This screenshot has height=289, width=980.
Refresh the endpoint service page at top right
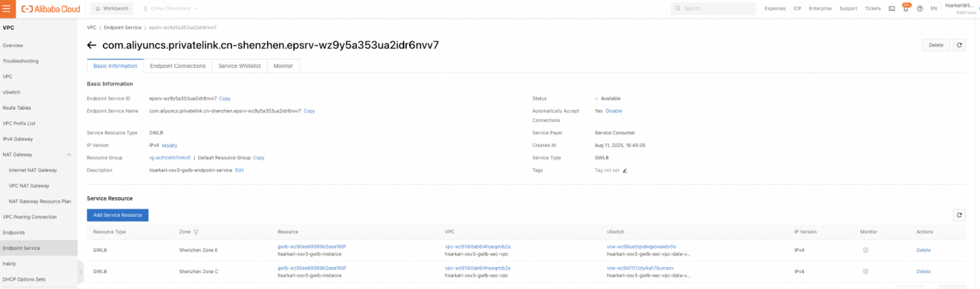pos(959,45)
